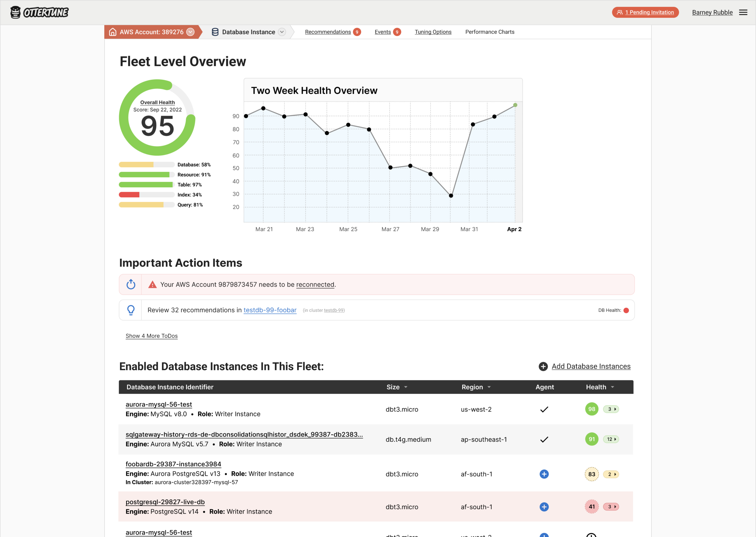The image size is (756, 537).
Task: Expand the 12 issues pill for health 91
Action: [x=611, y=439]
